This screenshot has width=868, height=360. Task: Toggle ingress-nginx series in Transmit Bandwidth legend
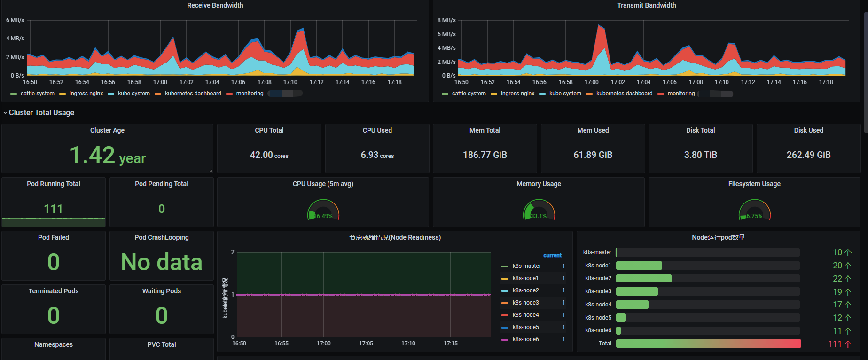(517, 94)
